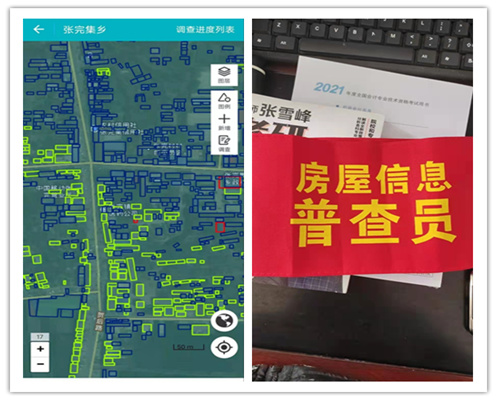Image resolution: width=497 pixels, height=400 pixels.
Task: Show the 图例 legend icon
Action: tap(224, 101)
